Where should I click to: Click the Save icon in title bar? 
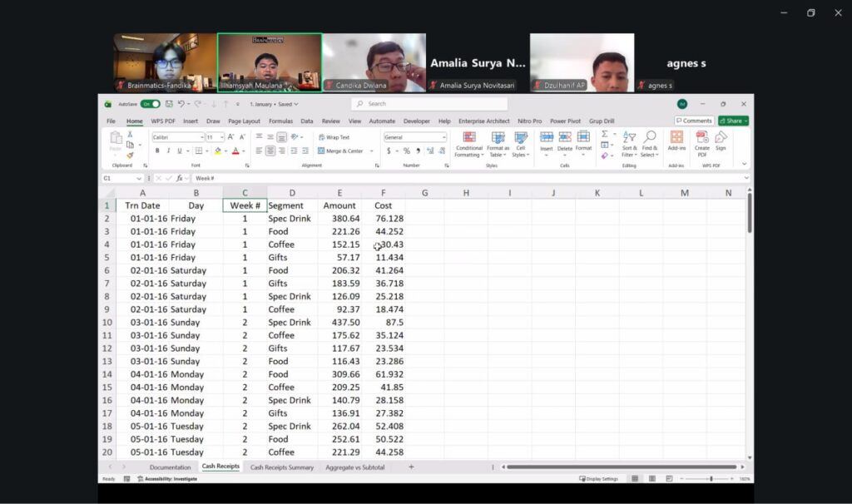169,104
